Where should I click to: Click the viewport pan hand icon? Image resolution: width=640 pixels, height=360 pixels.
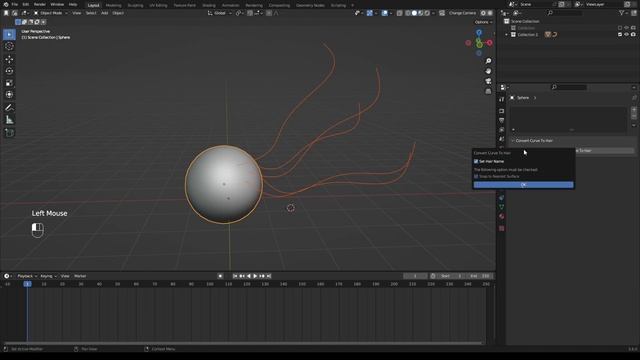488,71
